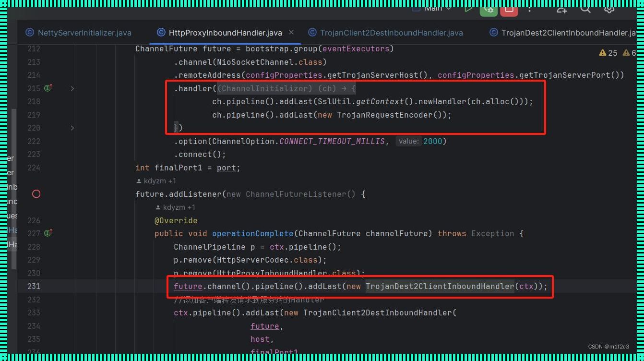Click implements gutter icon on line 215
The width and height of the screenshot is (644, 361).
click(48, 88)
